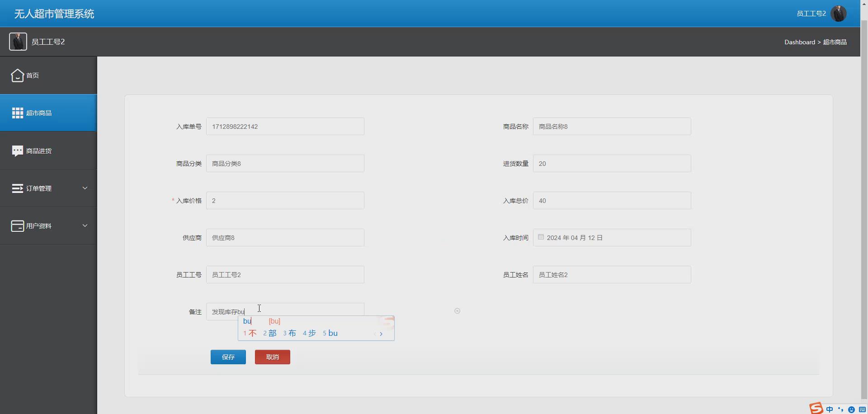
Task: Click the 供应商 input field
Action: [x=285, y=238]
